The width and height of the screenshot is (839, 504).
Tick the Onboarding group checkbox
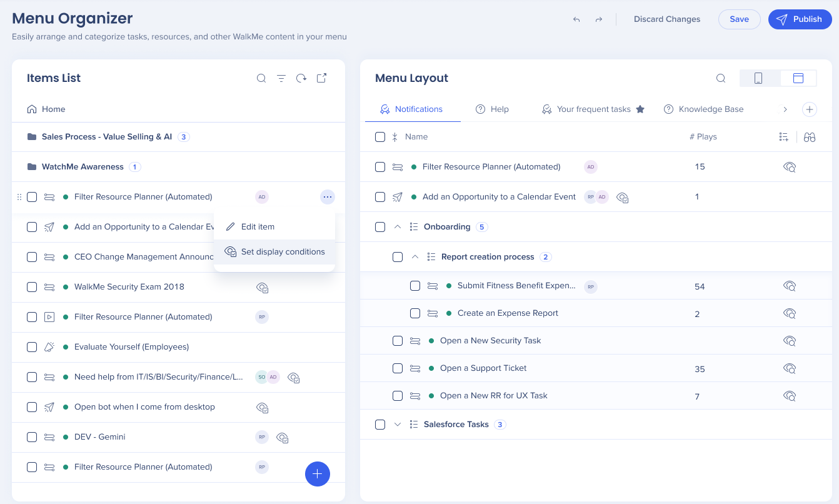coord(380,227)
